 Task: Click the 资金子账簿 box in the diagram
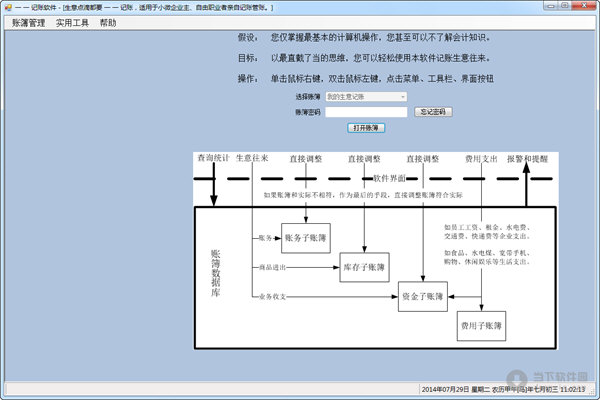[424, 296]
